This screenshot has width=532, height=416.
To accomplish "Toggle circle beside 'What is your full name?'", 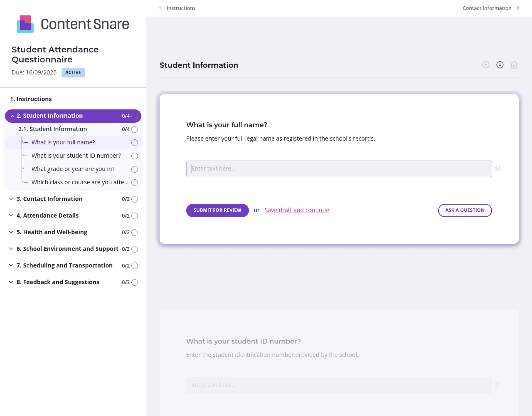I will click(x=135, y=143).
